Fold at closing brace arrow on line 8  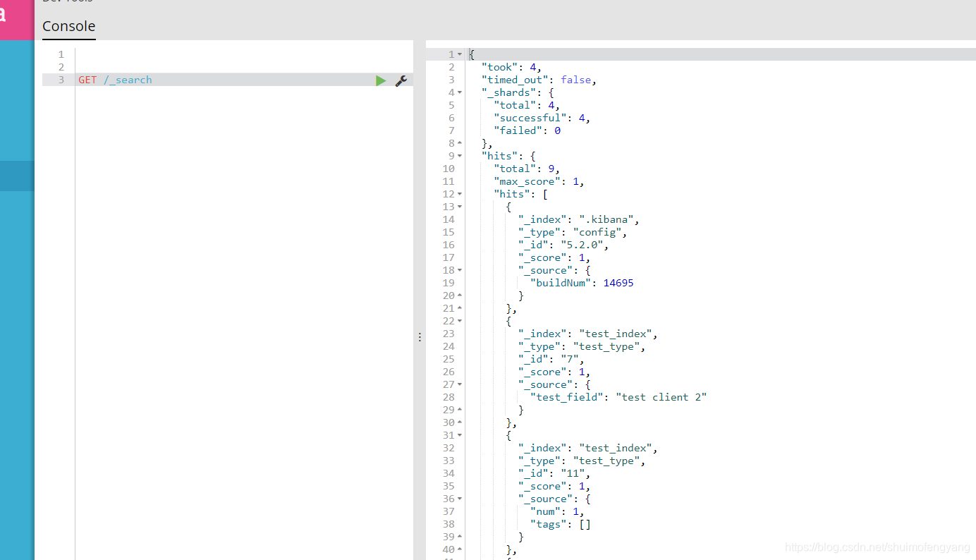(460, 143)
